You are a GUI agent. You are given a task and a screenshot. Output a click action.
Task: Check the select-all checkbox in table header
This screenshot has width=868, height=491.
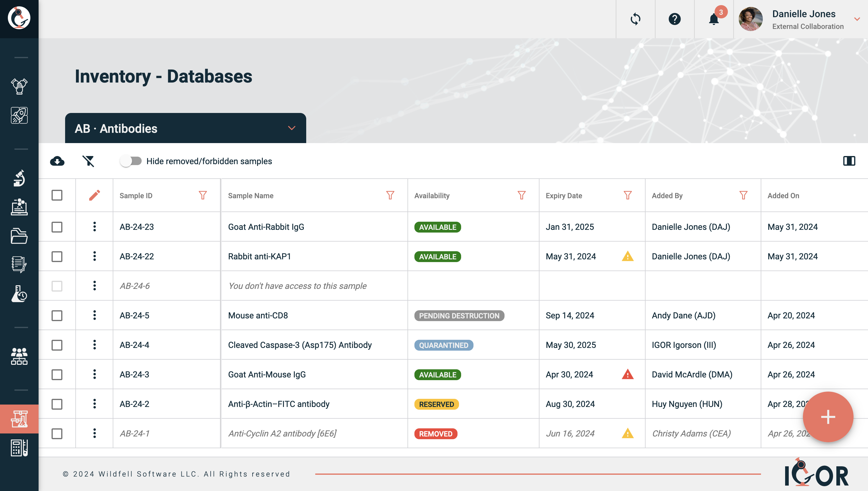[57, 195]
